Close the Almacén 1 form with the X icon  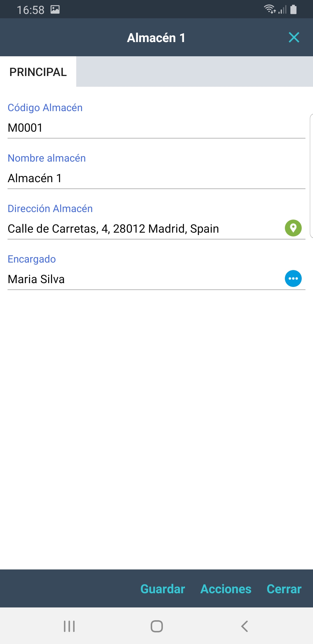[294, 37]
